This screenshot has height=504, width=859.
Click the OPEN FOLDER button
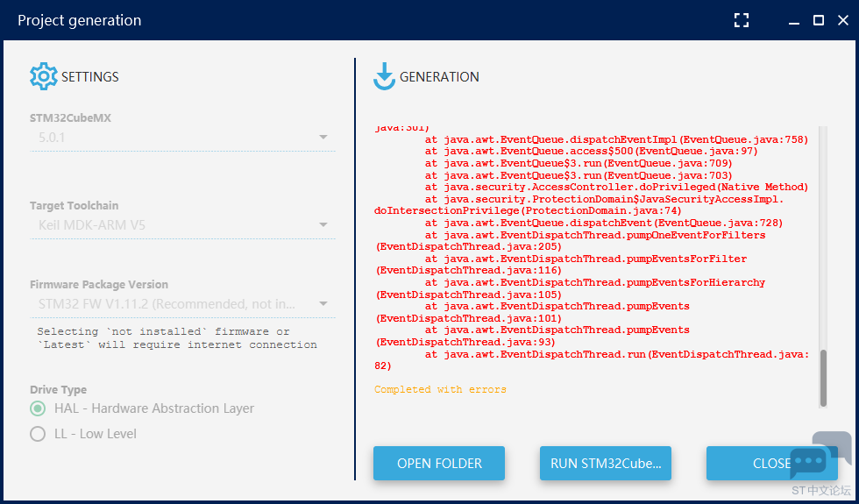click(x=439, y=464)
